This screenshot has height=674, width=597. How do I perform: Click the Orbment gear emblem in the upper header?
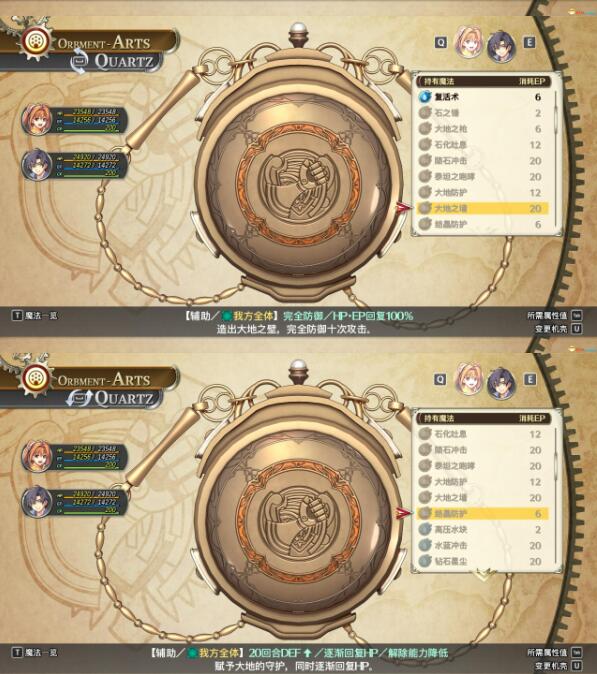click(34, 42)
